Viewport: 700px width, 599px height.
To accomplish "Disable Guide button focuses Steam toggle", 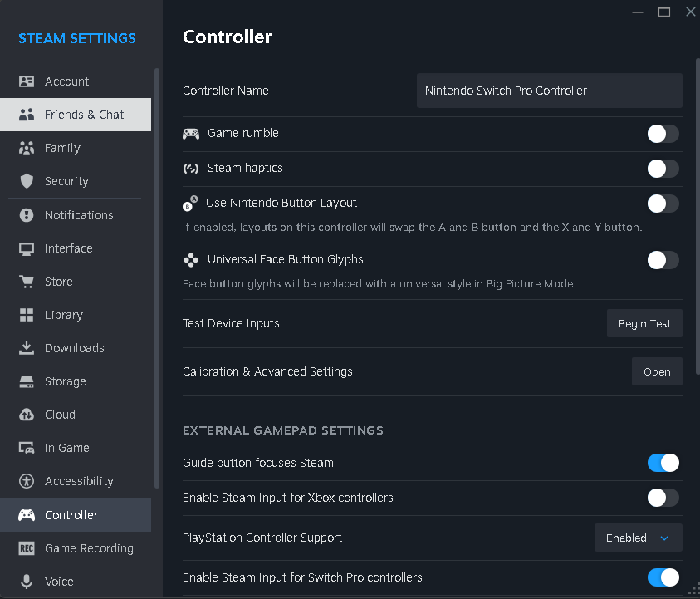I will [x=663, y=463].
